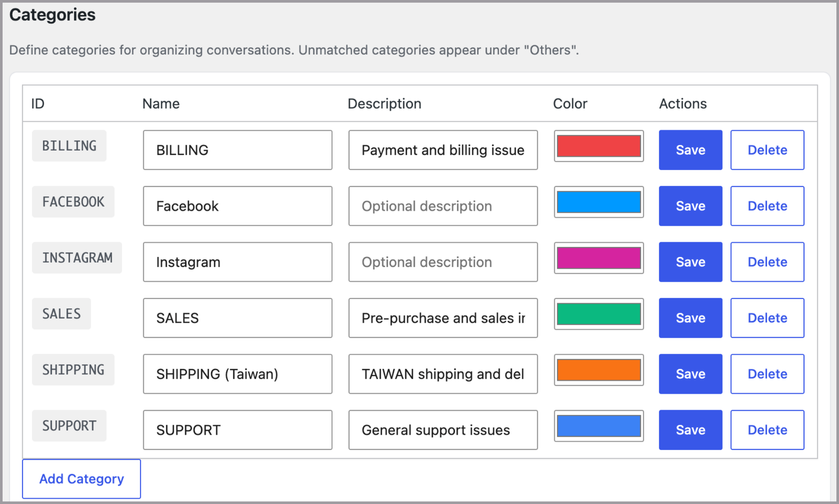The image size is (839, 504).
Task: Save the BILLING category
Action: (690, 150)
